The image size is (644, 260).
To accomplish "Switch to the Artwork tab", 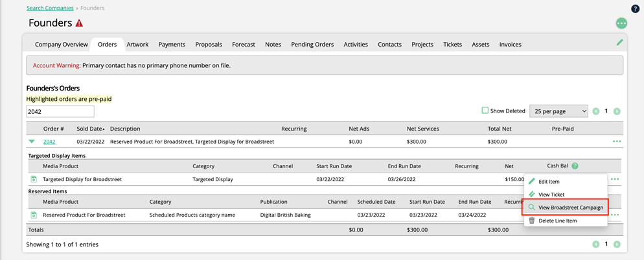I will (137, 45).
